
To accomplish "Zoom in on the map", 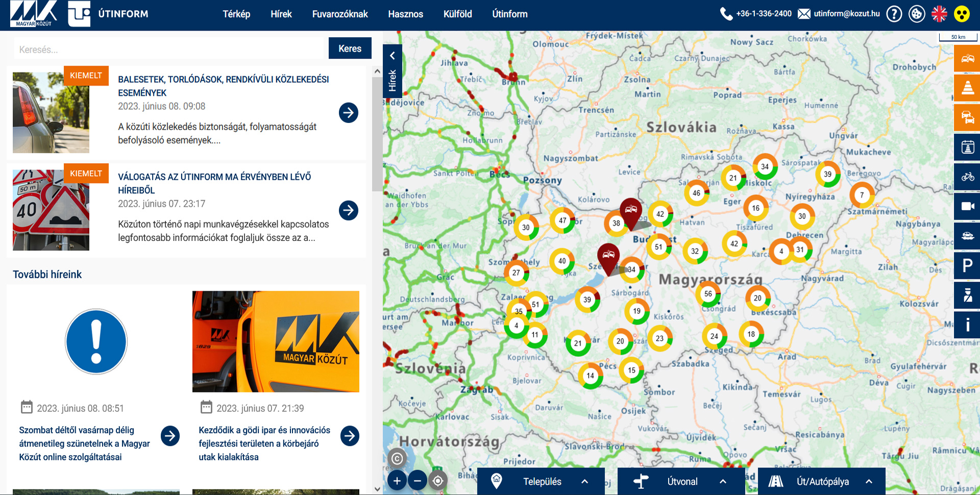I will [397, 480].
